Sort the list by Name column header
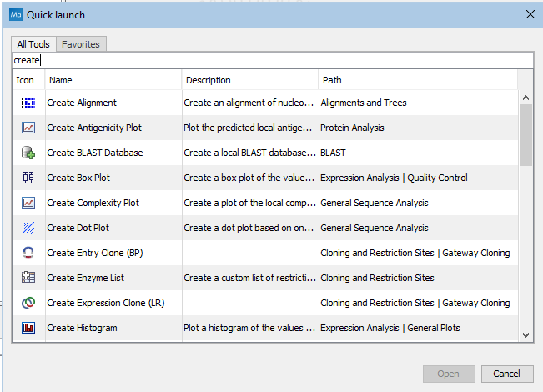Image resolution: width=543 pixels, height=392 pixels. (x=113, y=80)
